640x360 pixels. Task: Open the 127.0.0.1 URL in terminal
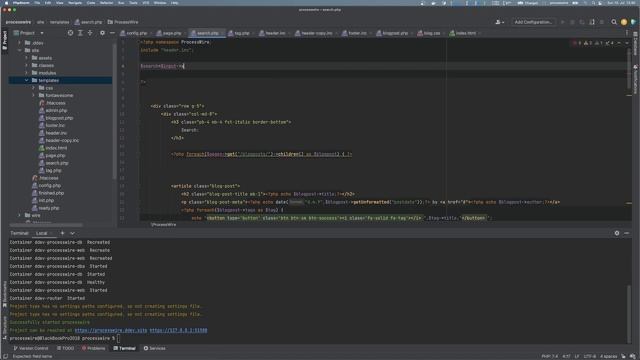pos(178,330)
